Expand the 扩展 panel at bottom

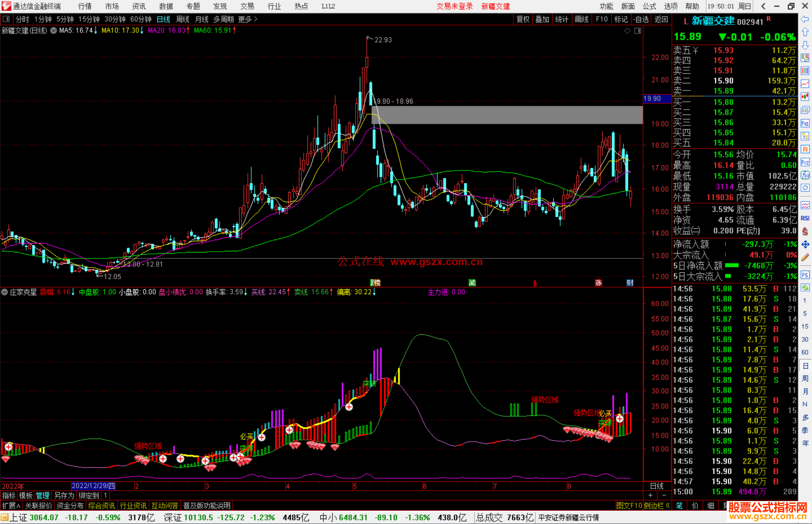pos(11,506)
